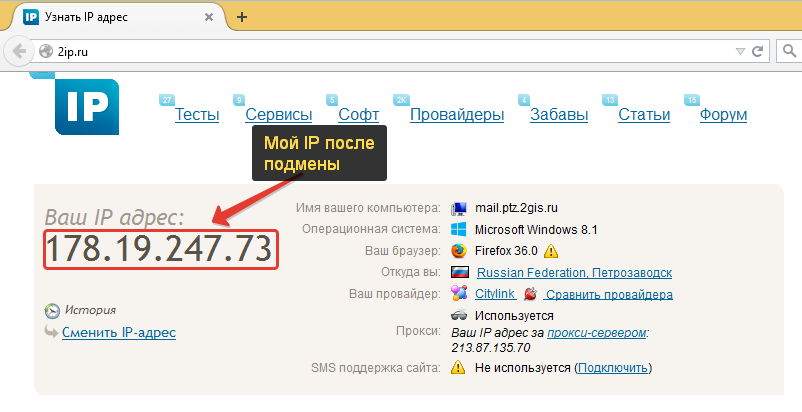Click the Citylink provider icon
Image resolution: width=802 pixels, height=412 pixels.
[x=459, y=293]
